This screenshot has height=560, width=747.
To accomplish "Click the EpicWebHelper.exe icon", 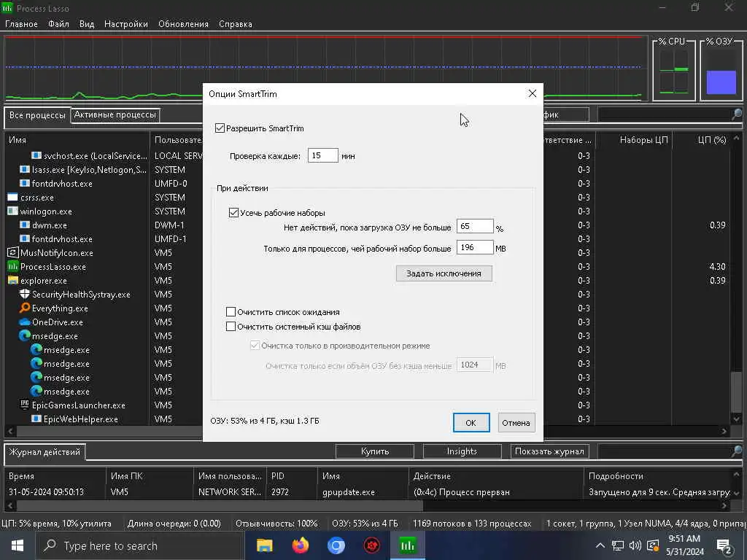I will 36,419.
